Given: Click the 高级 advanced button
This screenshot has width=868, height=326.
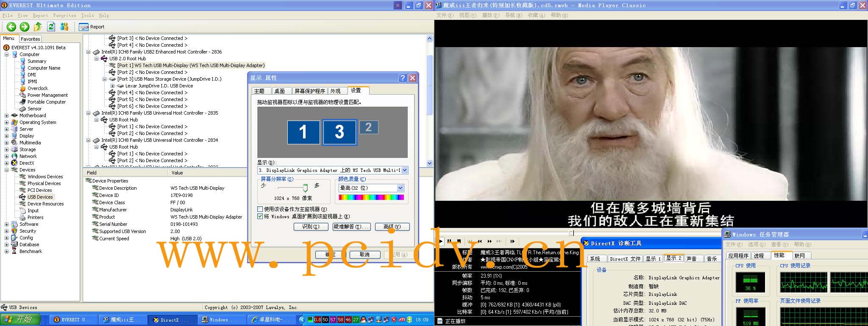Looking at the screenshot, I should point(392,227).
